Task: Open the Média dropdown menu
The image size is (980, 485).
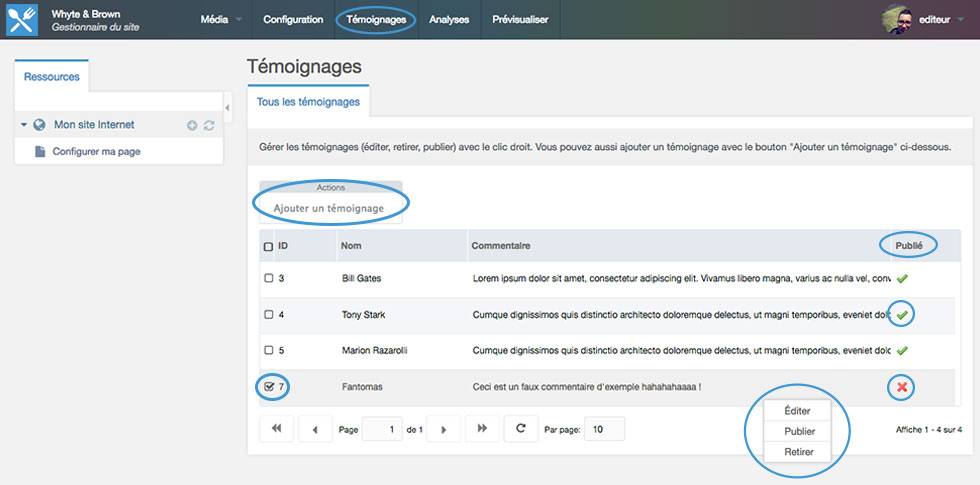Action: 220,20
